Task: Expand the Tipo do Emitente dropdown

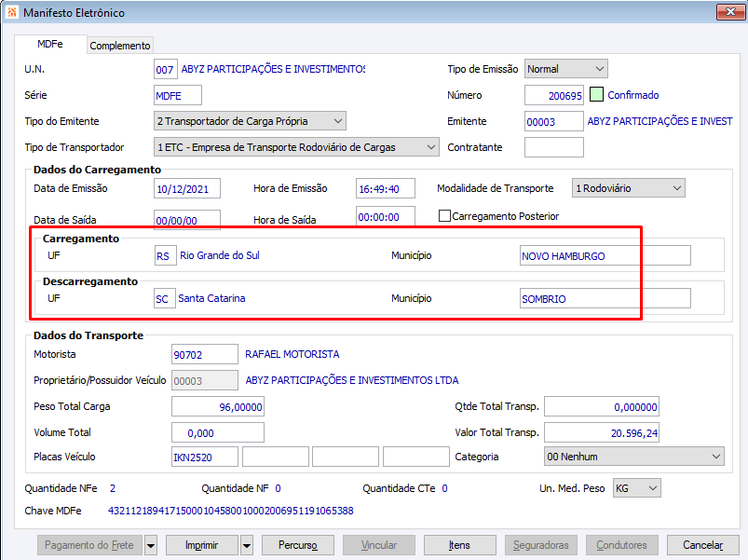Action: (250, 121)
